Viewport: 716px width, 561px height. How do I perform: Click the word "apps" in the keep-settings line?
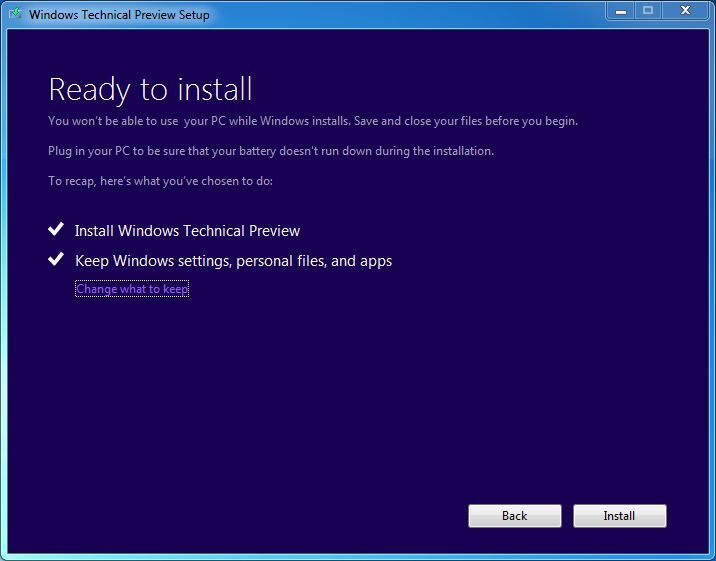click(x=375, y=262)
